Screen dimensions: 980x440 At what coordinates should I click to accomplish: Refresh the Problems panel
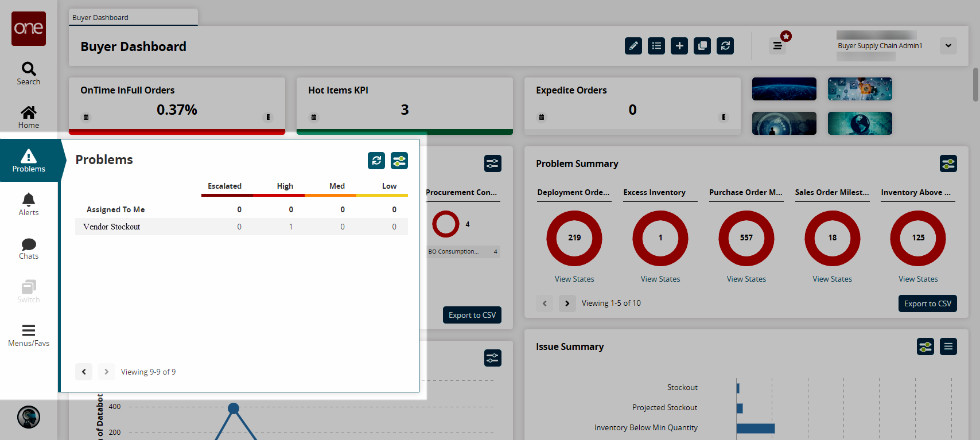point(376,161)
